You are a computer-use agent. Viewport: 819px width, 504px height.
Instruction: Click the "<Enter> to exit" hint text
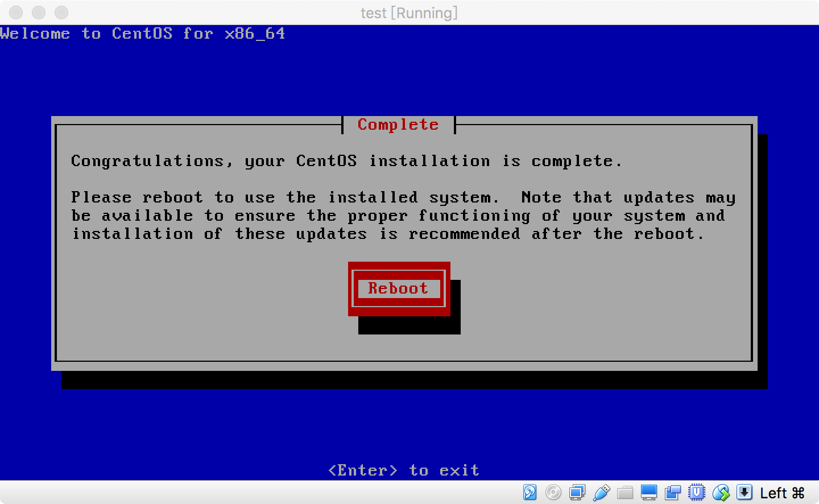[404, 470]
